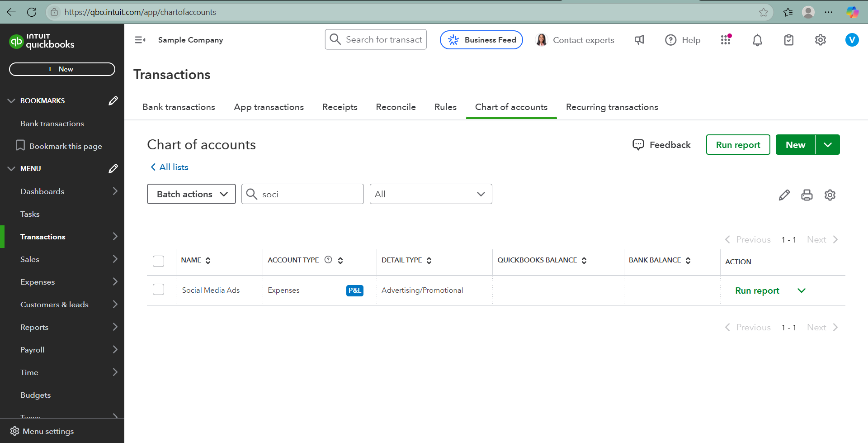Collapse the MENU section
Image resolution: width=868 pixels, height=443 pixels.
coord(11,168)
